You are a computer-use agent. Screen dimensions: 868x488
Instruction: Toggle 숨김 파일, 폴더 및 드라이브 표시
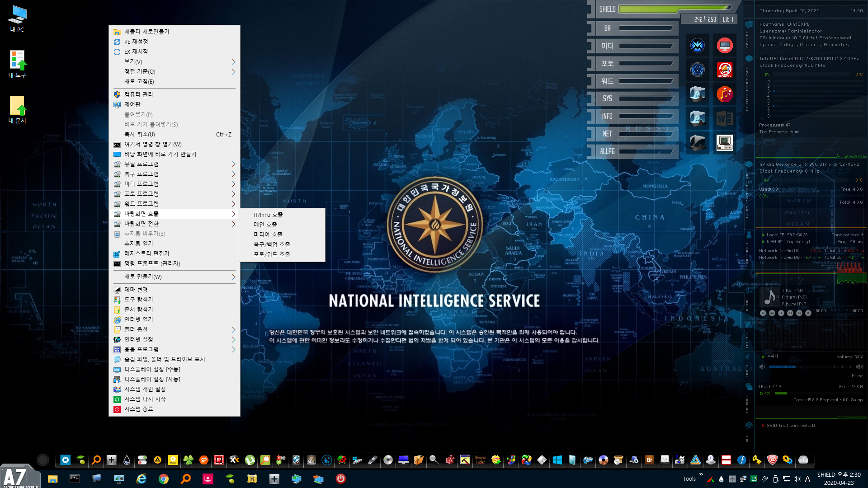pos(175,359)
